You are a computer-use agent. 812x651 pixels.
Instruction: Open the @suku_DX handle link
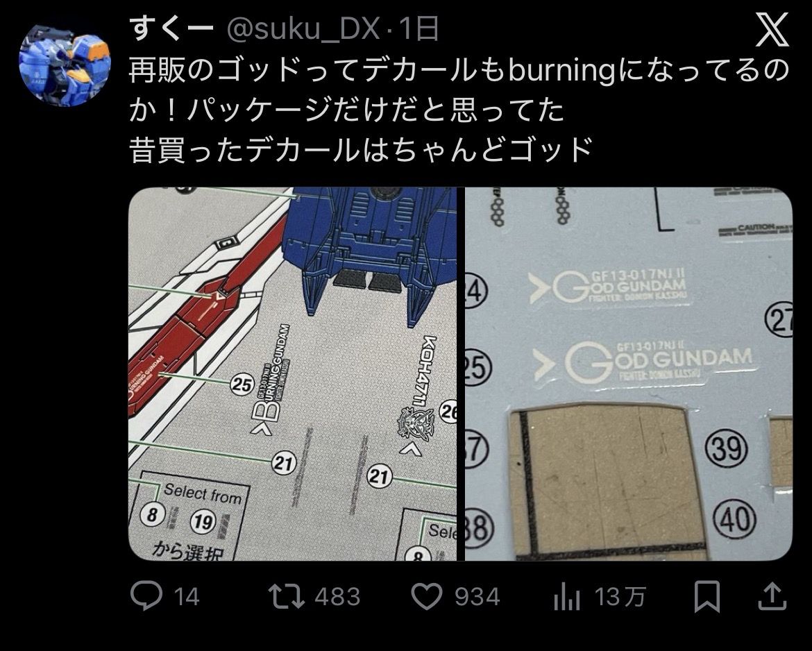pos(303,30)
